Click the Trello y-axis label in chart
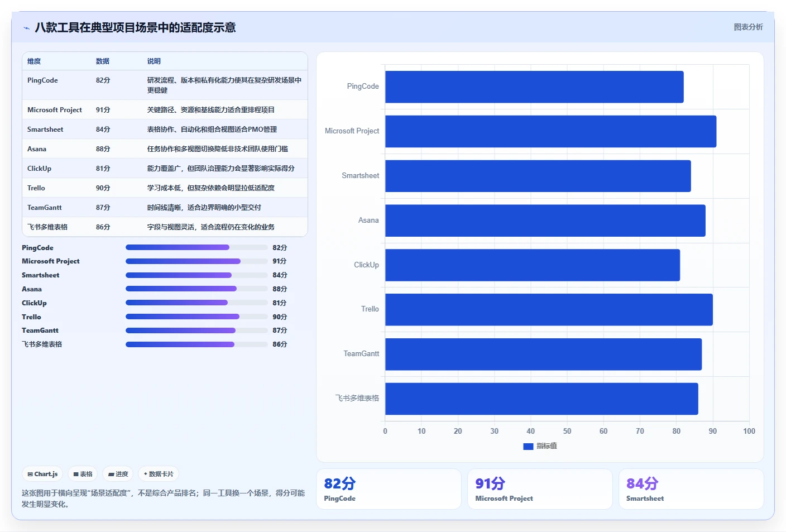The width and height of the screenshot is (786, 532). (370, 309)
